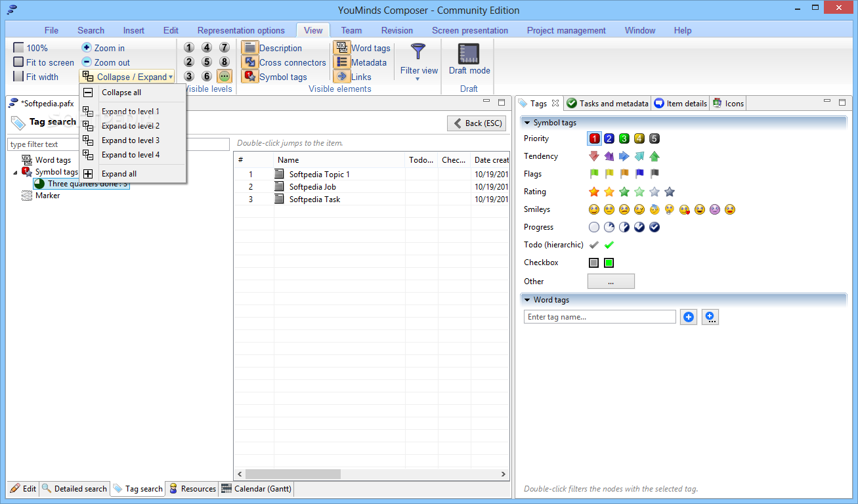
Task: Open the Calendar (Gantt) bottom tab
Action: tap(256, 488)
